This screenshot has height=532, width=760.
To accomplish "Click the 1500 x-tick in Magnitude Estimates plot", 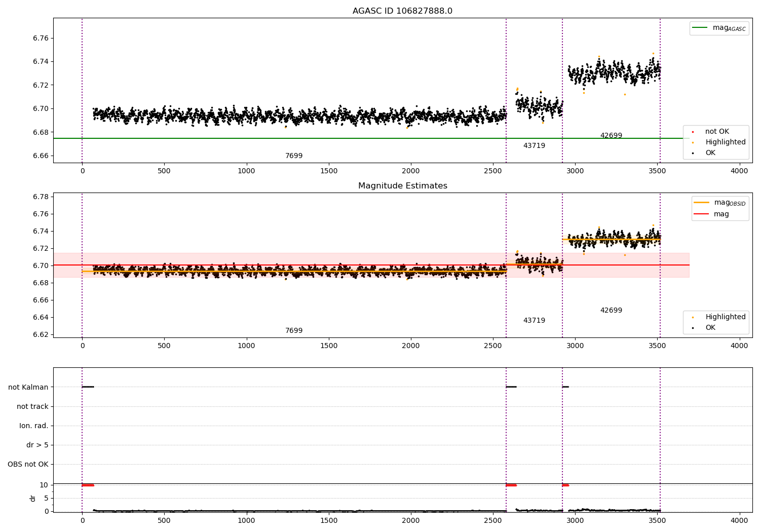I will click(x=329, y=346).
